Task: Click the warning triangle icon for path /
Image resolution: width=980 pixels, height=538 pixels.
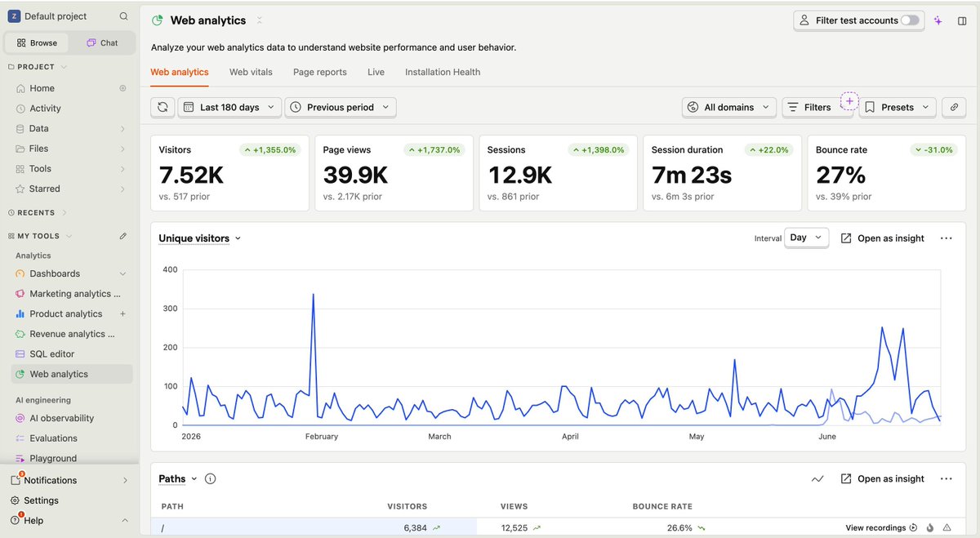Action: [947, 528]
